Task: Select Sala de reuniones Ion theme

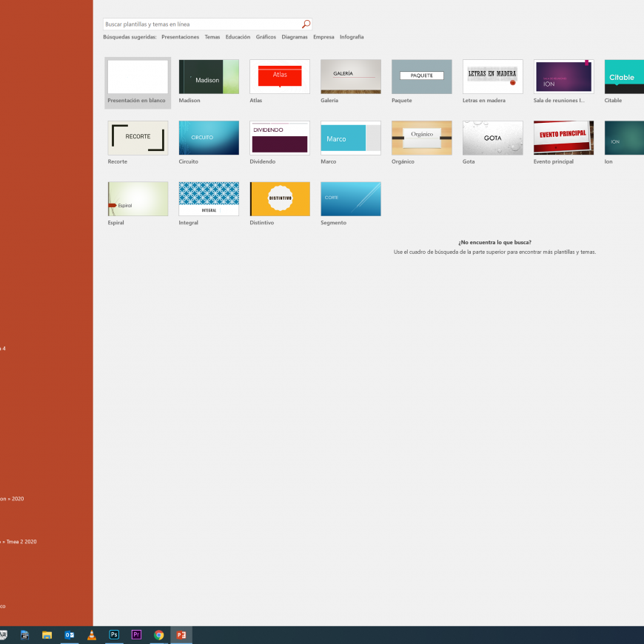Action: 563,77
